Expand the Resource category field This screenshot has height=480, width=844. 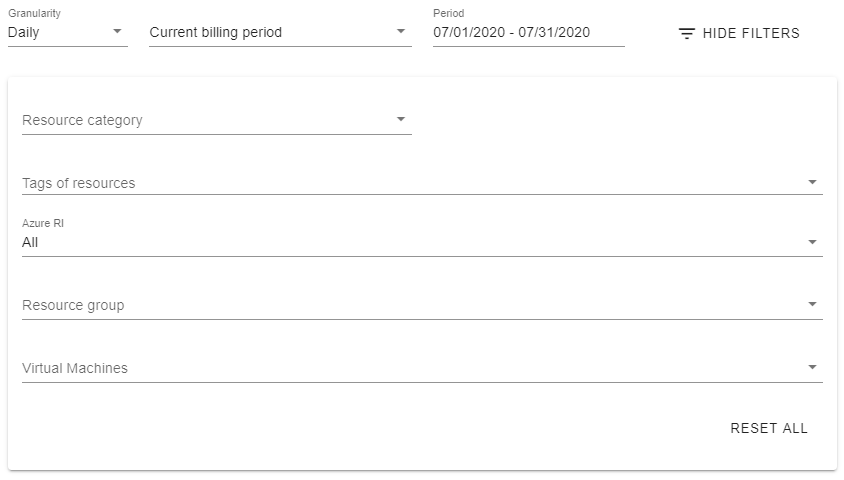coord(200,120)
